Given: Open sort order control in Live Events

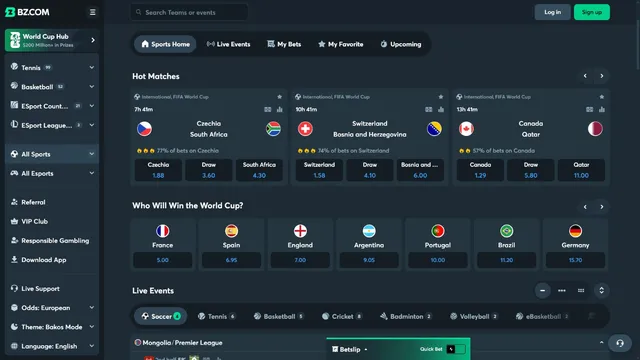Looking at the screenshot, I should [601, 291].
